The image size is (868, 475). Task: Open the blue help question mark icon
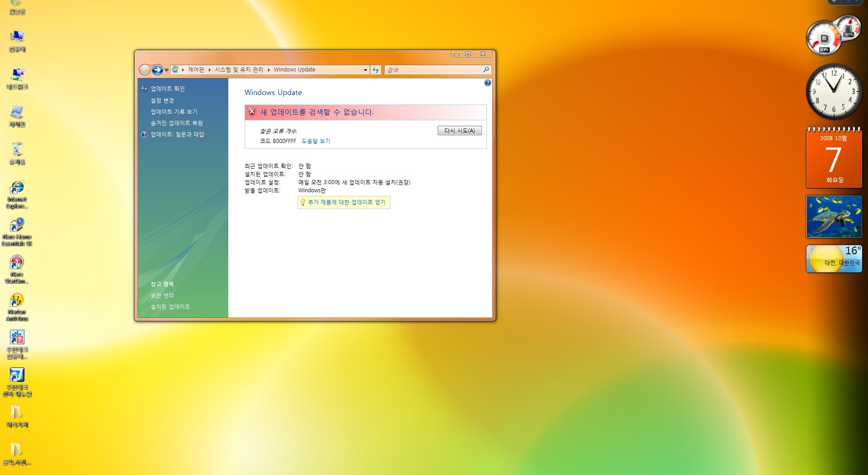[x=487, y=83]
